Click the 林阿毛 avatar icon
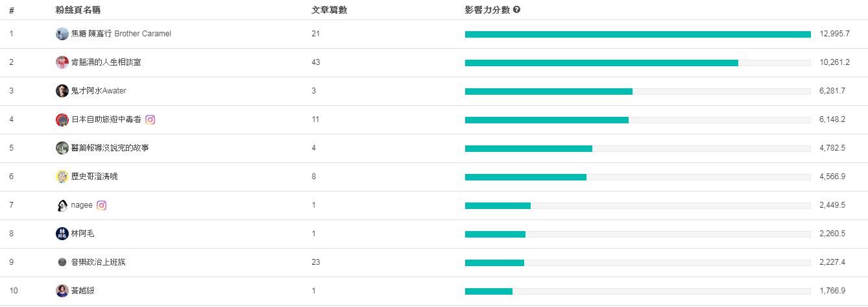868x307 pixels. 62,234
